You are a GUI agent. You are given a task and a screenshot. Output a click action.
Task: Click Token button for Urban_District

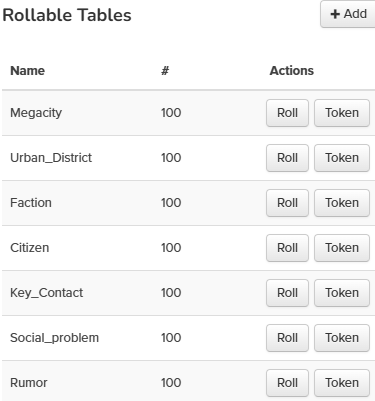click(342, 158)
